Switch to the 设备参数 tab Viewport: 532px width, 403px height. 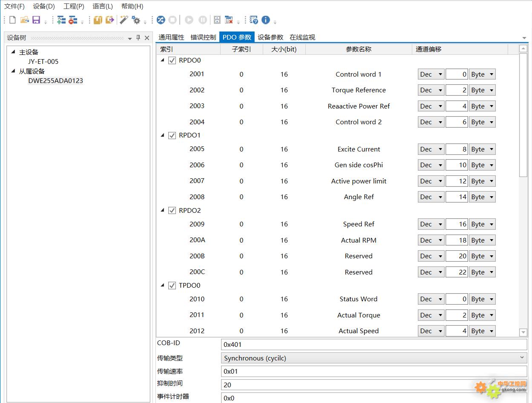coord(270,37)
